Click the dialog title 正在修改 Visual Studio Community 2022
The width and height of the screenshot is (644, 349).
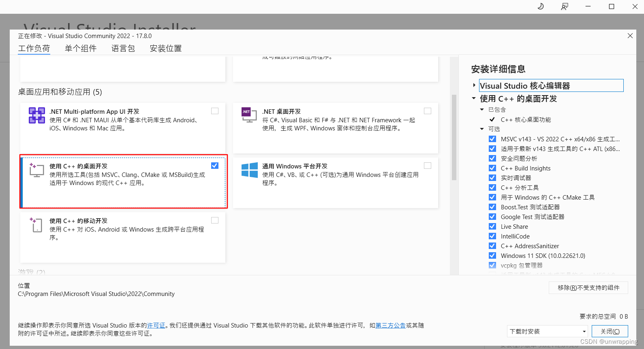coord(85,36)
